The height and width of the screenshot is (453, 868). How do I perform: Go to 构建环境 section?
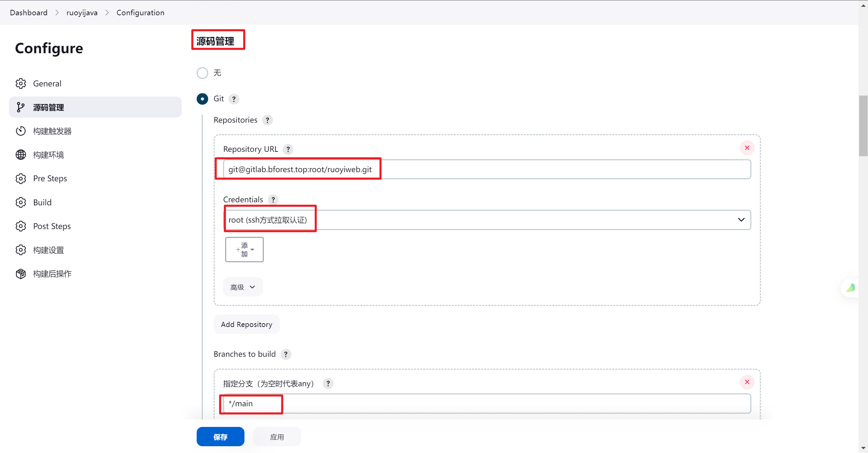coord(95,155)
